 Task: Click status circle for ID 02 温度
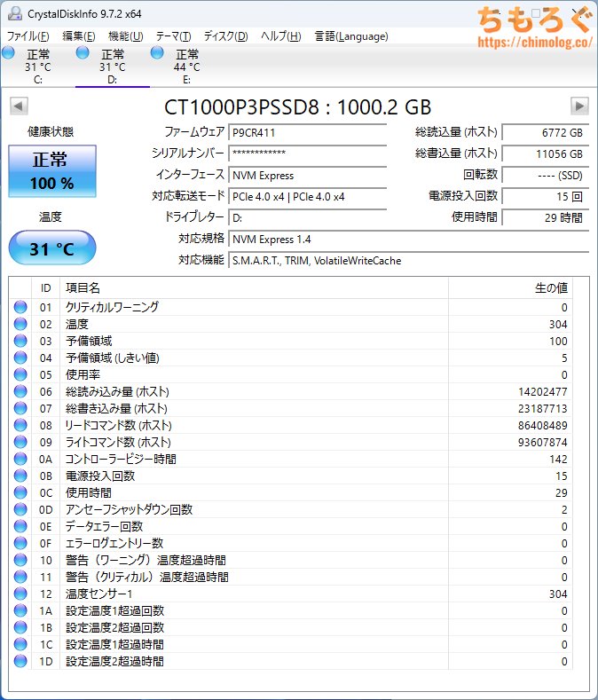20,324
